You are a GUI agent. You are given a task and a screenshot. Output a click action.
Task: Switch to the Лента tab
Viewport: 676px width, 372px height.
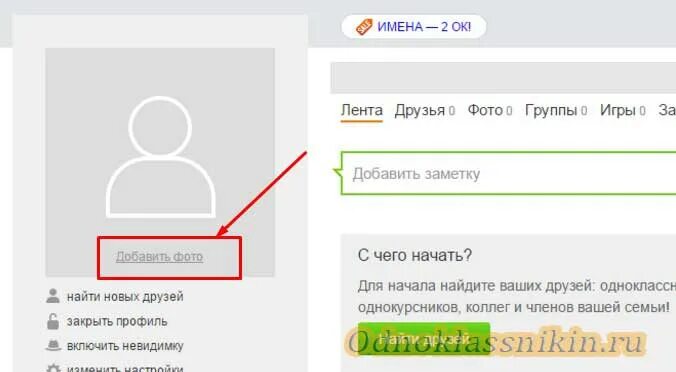[x=362, y=110]
